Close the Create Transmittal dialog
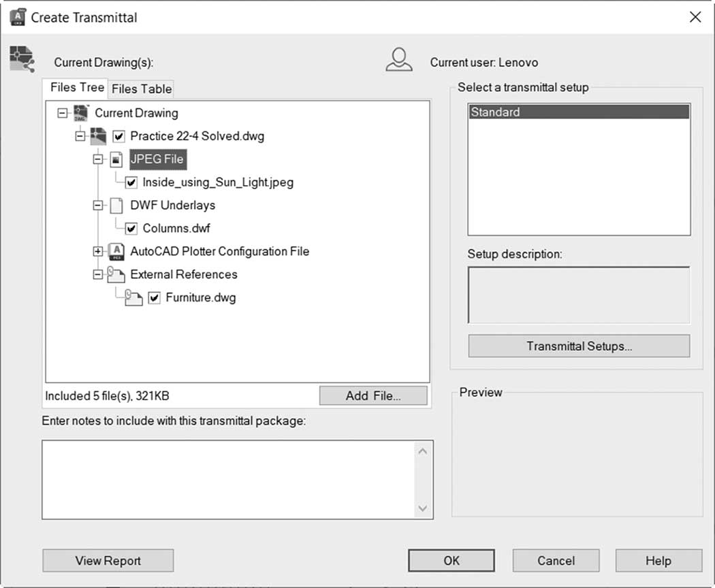The width and height of the screenshot is (715, 588). pos(695,17)
